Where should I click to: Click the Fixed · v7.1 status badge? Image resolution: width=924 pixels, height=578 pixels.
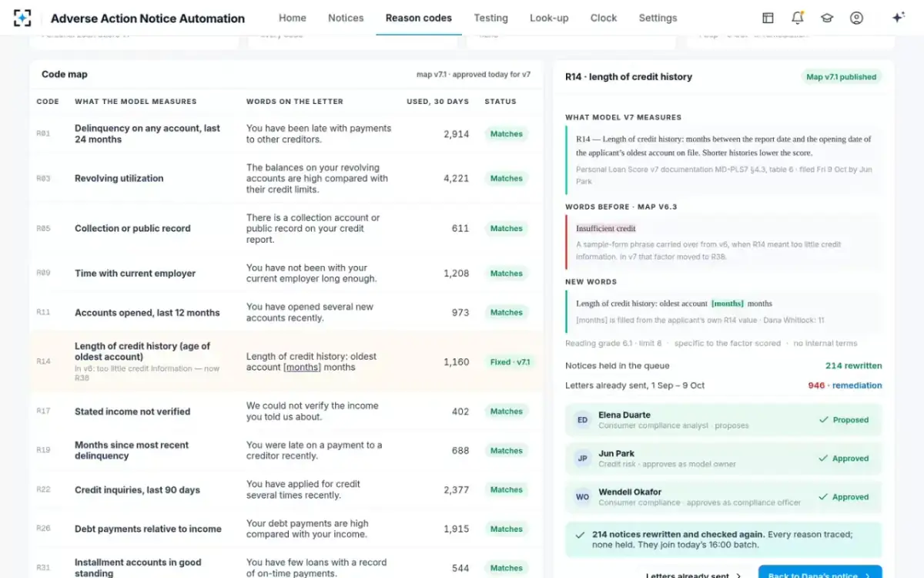511,362
